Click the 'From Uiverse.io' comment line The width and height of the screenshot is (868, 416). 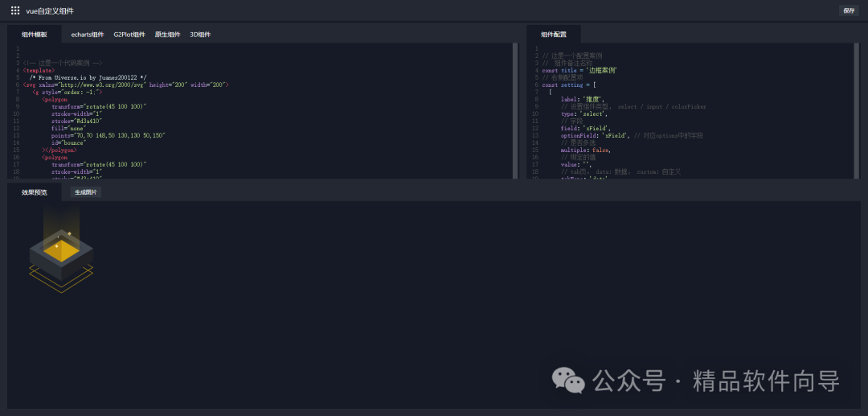[88, 77]
